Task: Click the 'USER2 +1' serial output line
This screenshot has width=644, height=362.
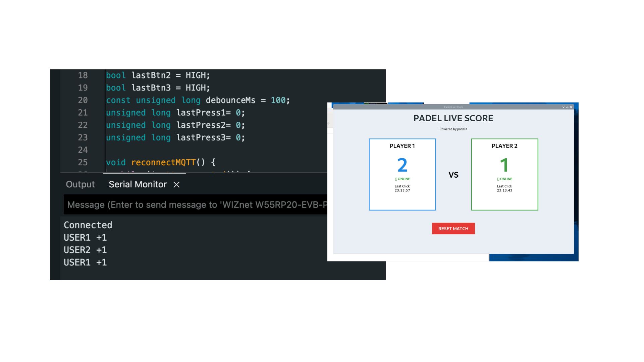Action: (x=85, y=250)
